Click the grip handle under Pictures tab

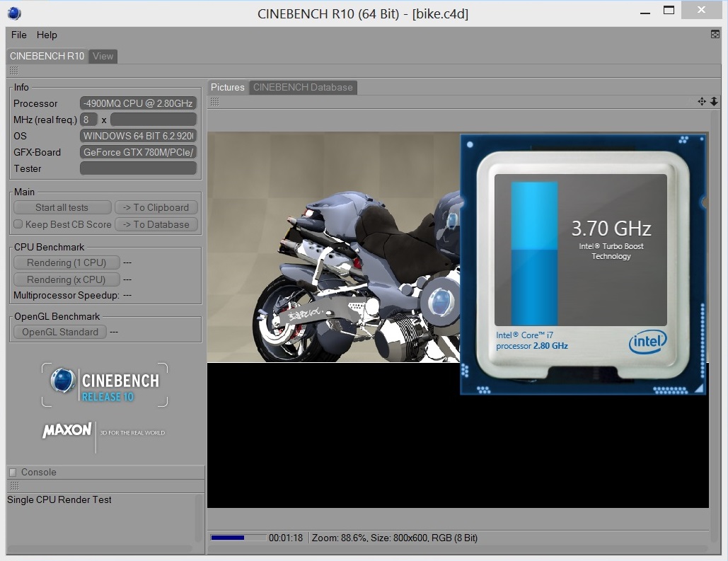tap(214, 102)
